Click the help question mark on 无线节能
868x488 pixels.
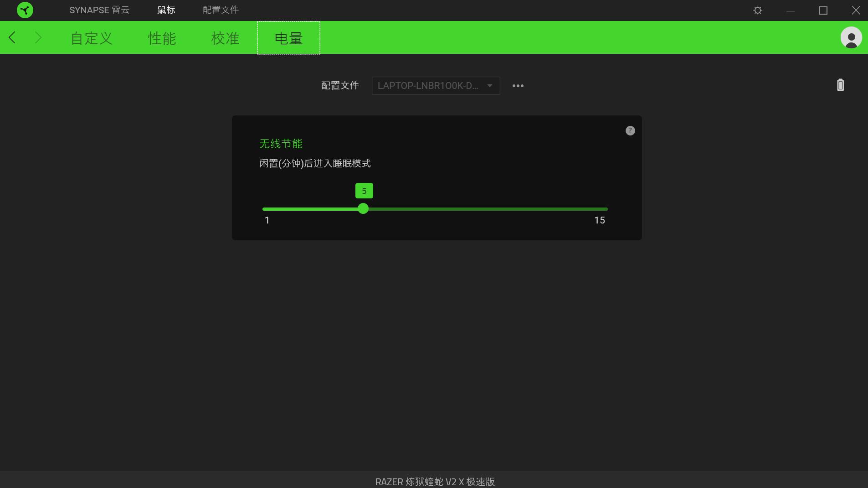click(x=629, y=130)
